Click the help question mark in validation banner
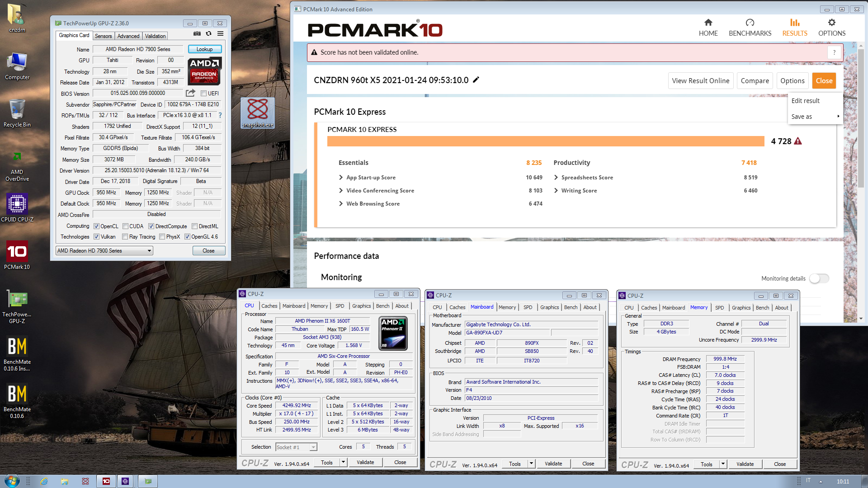This screenshot has height=488, width=868. click(835, 52)
